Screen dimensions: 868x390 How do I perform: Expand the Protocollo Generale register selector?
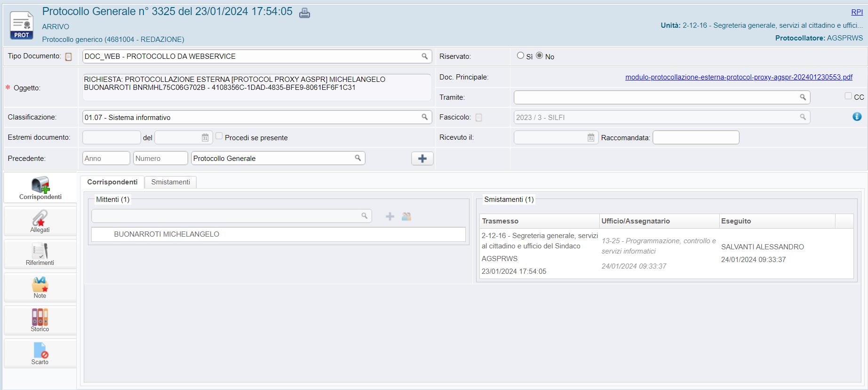358,158
